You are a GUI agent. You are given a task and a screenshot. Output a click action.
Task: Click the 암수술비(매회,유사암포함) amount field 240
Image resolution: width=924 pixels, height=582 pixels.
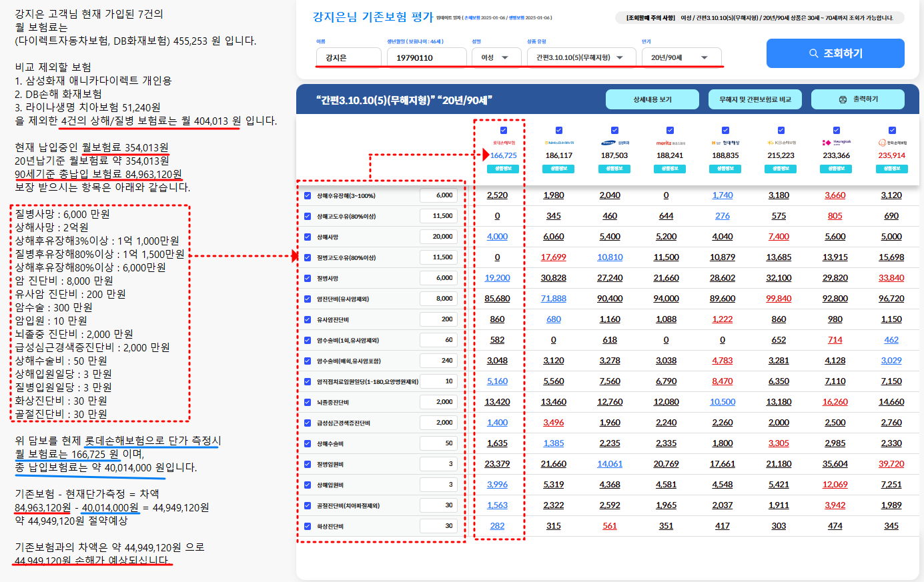coord(438,361)
